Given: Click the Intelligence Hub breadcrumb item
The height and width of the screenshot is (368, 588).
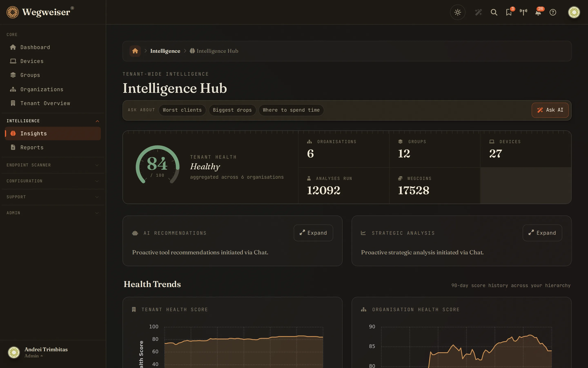Looking at the screenshot, I should click(x=214, y=51).
